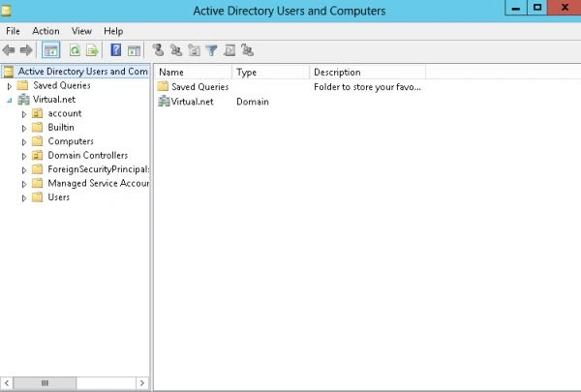
Task: Maximize the Active Directory window
Action: pyautogui.click(x=537, y=8)
